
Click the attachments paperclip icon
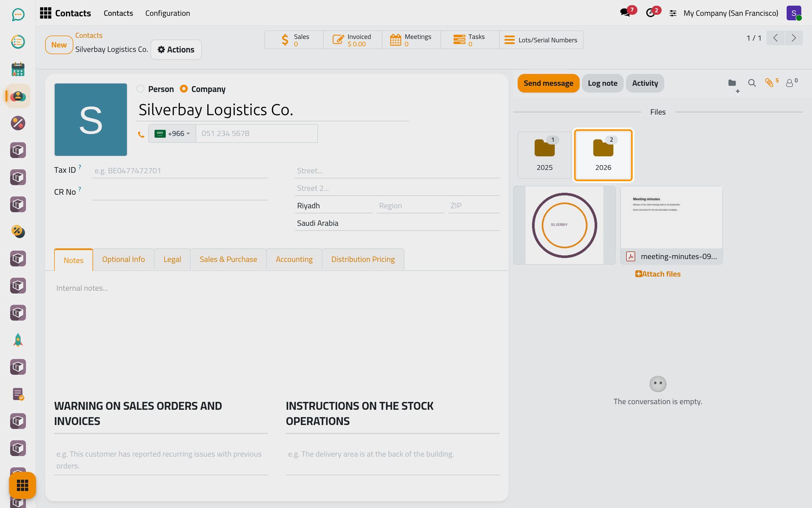[769, 83]
